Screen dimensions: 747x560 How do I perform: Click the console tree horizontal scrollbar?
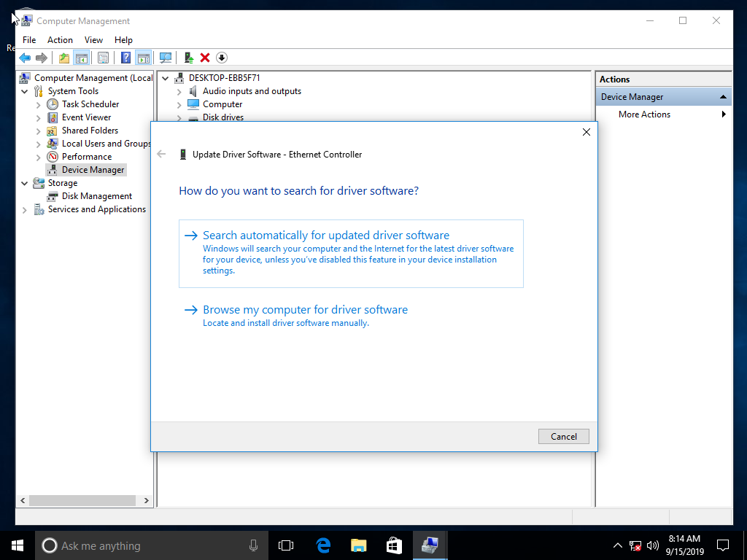pyautogui.click(x=80, y=500)
